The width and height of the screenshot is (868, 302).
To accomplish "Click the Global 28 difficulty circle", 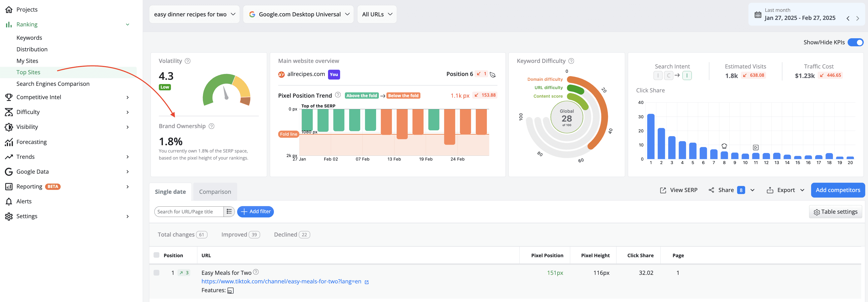I will point(566,118).
